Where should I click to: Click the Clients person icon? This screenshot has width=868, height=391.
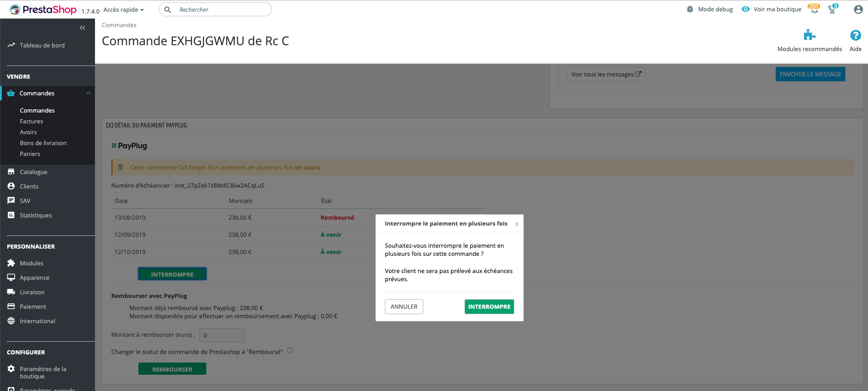(11, 186)
